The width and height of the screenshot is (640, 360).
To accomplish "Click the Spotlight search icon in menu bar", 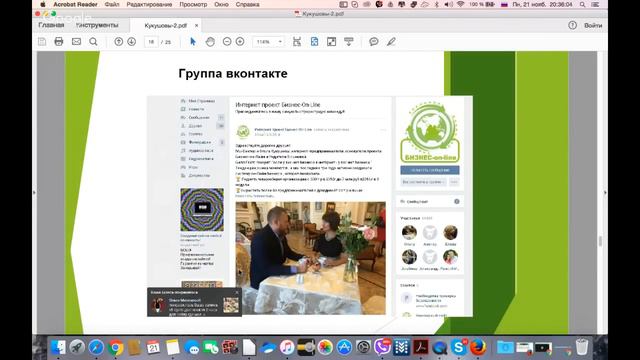I will (x=582, y=4).
